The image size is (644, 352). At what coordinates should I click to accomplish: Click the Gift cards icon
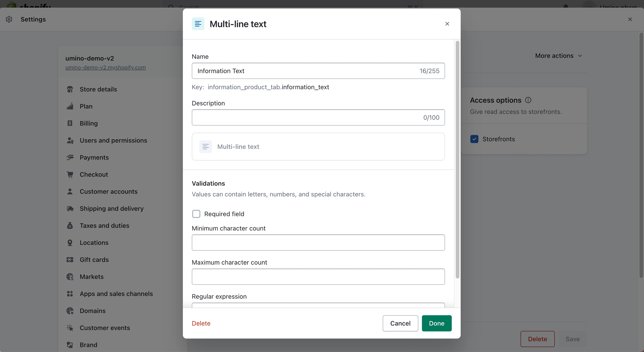70,260
